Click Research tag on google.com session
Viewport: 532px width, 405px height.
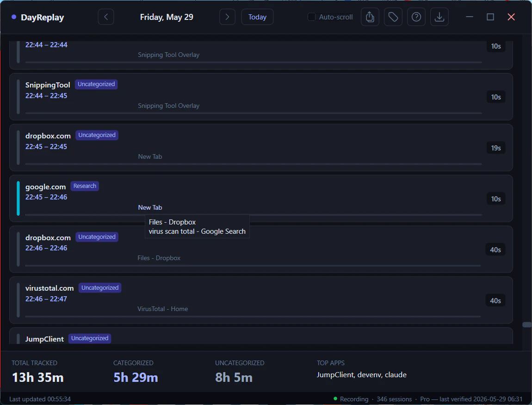85,186
